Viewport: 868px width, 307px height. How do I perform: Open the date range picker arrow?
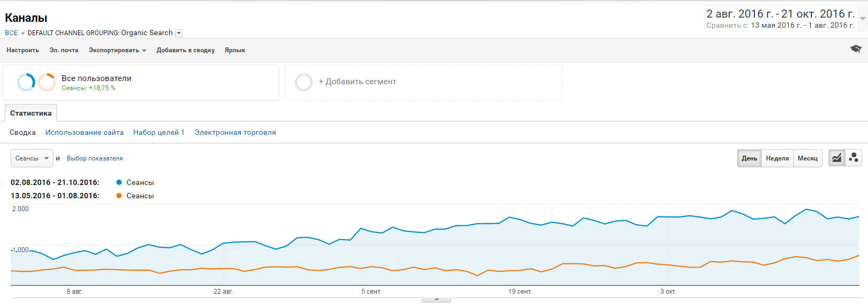click(x=863, y=19)
